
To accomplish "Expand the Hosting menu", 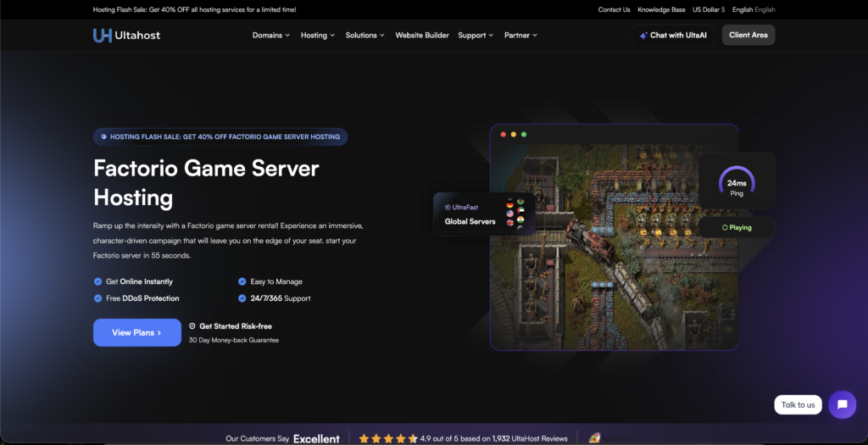I will coord(318,35).
